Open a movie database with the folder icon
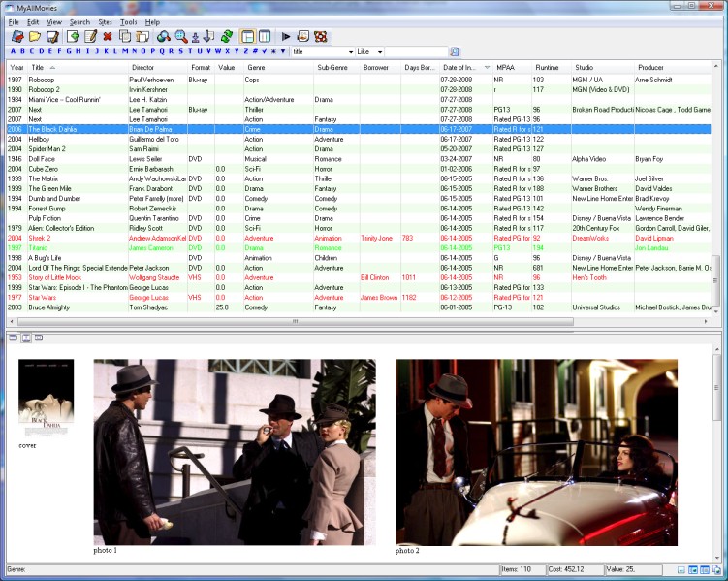728x581 pixels. click(x=35, y=36)
